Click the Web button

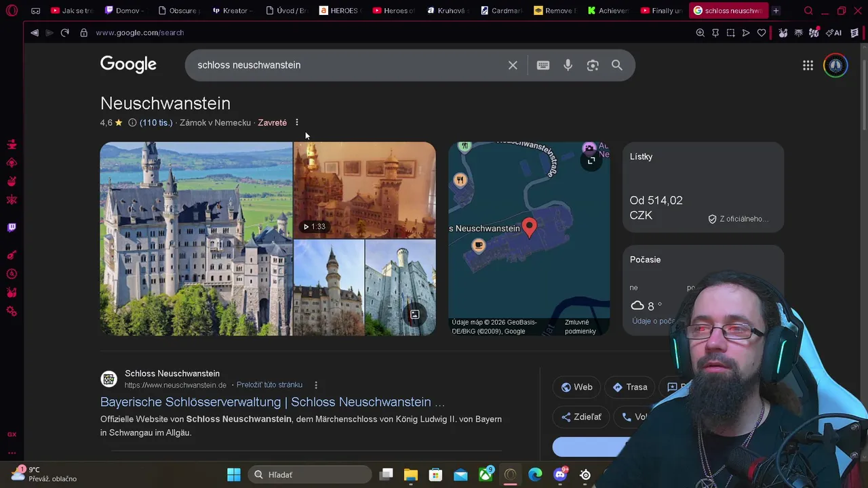(577, 387)
